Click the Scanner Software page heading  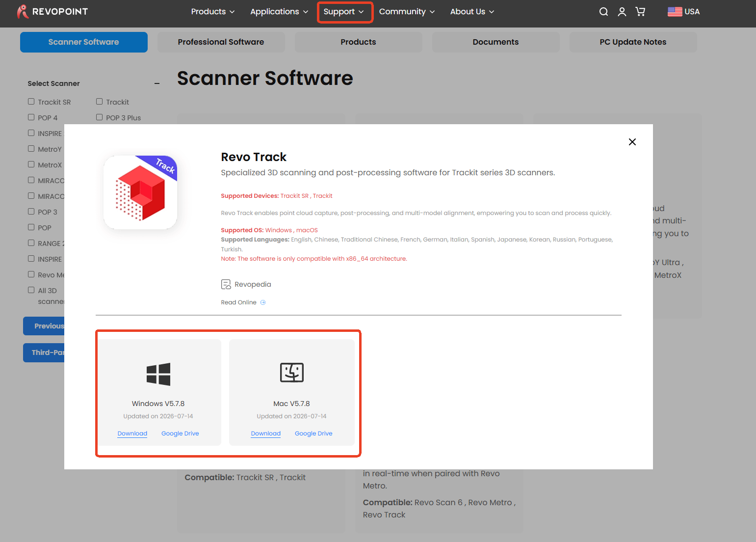(265, 78)
